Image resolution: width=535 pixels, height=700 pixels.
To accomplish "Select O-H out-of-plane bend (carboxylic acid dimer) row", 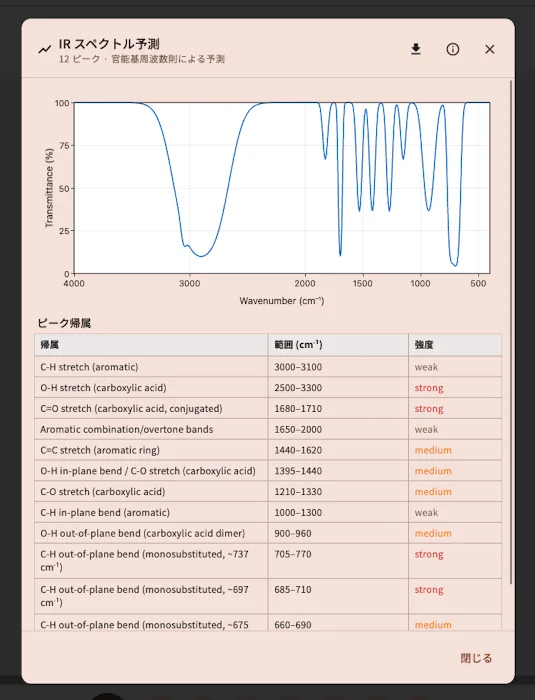I will click(x=268, y=533).
